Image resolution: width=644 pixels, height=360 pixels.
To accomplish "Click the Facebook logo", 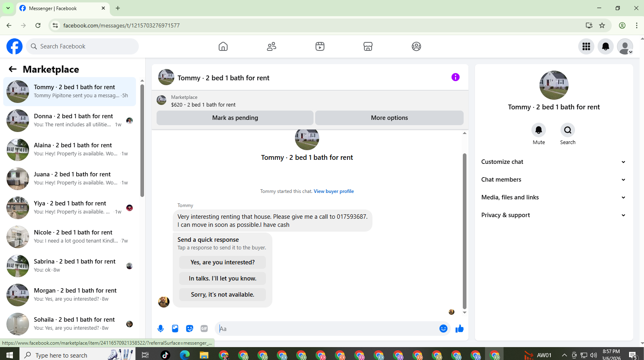I will 15,46.
